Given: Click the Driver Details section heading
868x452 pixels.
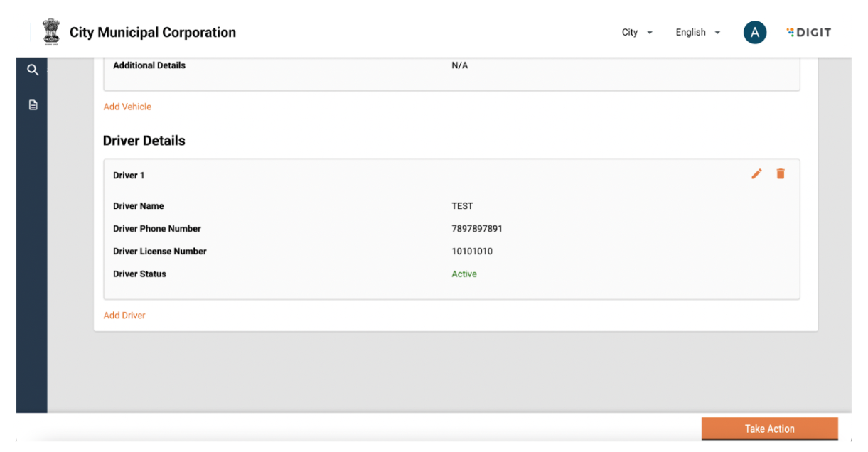Looking at the screenshot, I should pyautogui.click(x=144, y=141).
